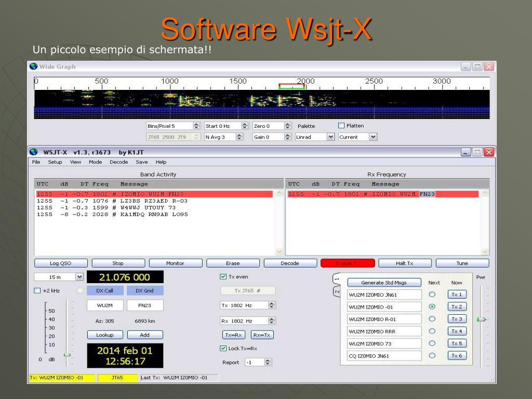
Task: Open the Save menu
Action: coord(141,162)
